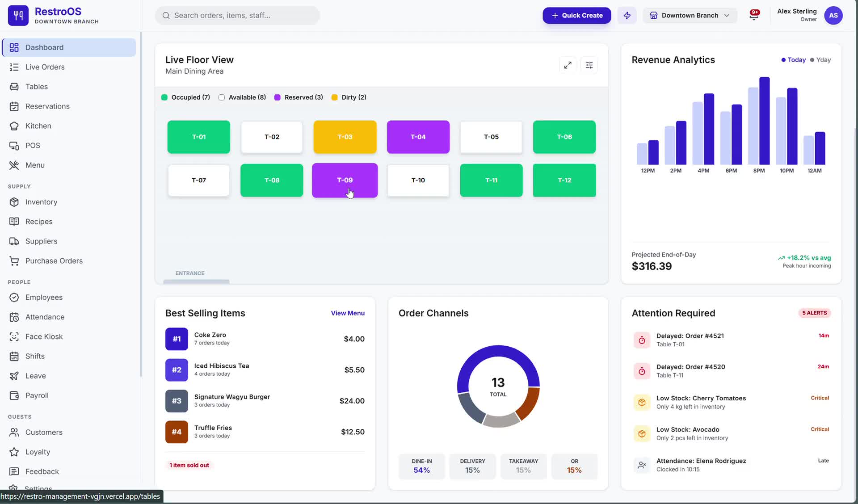Viewport: 858px width, 504px height.
Task: Open Customers under Guests
Action: [69, 433]
